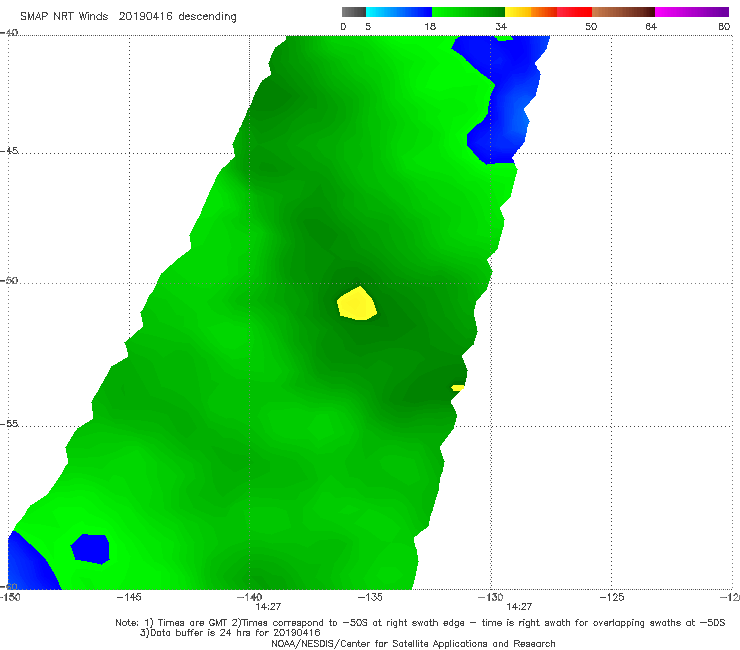740x650 pixels.
Task: Click the color scale label '34'
Action: point(501,26)
